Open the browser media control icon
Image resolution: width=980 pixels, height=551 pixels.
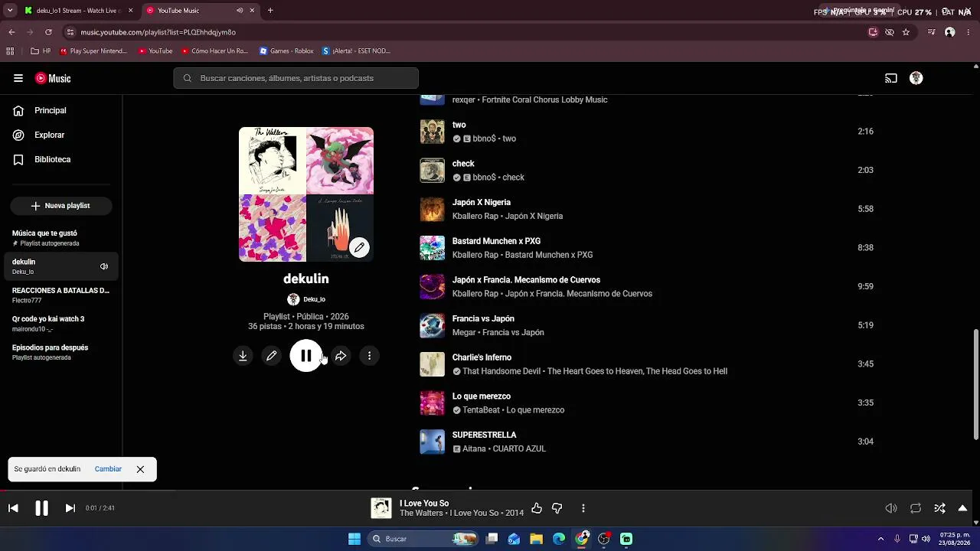click(x=931, y=32)
